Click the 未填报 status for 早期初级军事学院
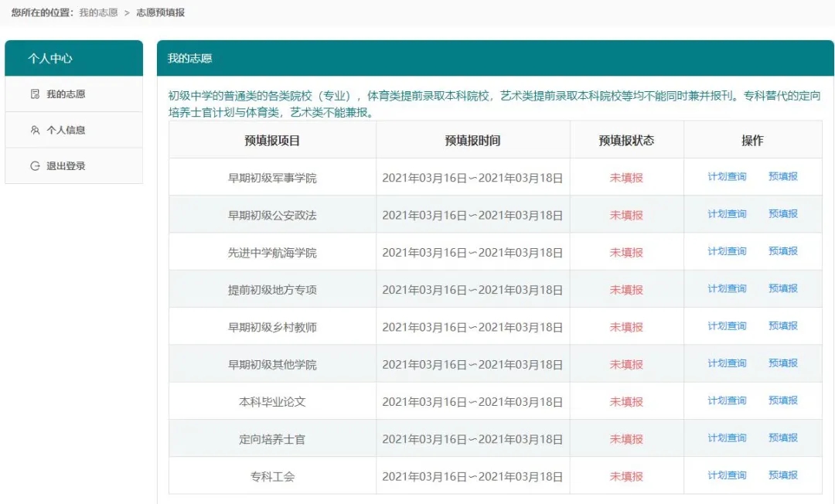The image size is (835, 504). pos(626,178)
